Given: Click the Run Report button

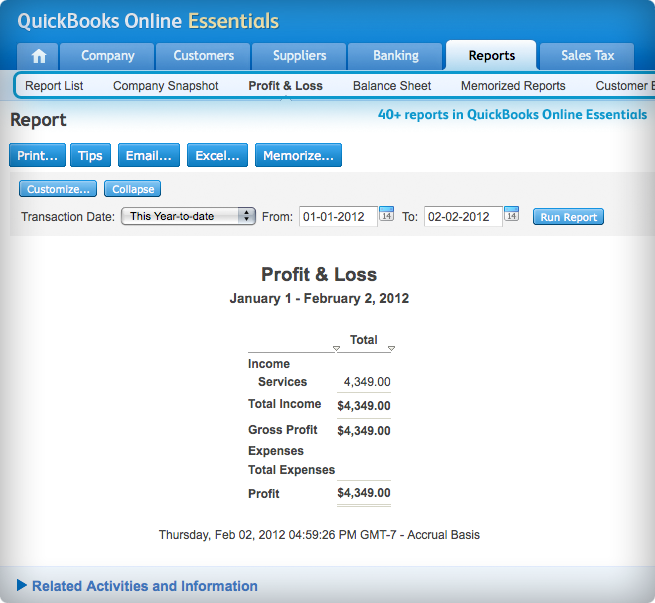Looking at the screenshot, I should point(568,217).
